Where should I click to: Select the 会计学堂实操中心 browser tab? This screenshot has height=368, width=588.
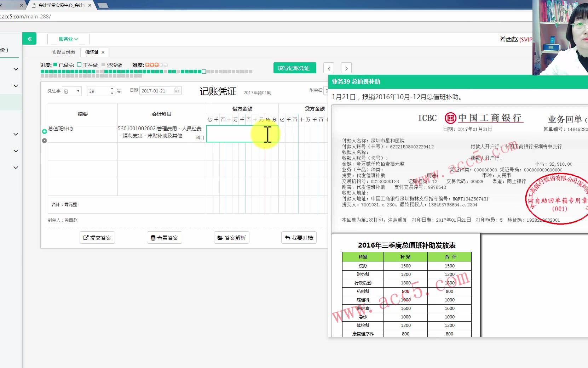(60, 5)
